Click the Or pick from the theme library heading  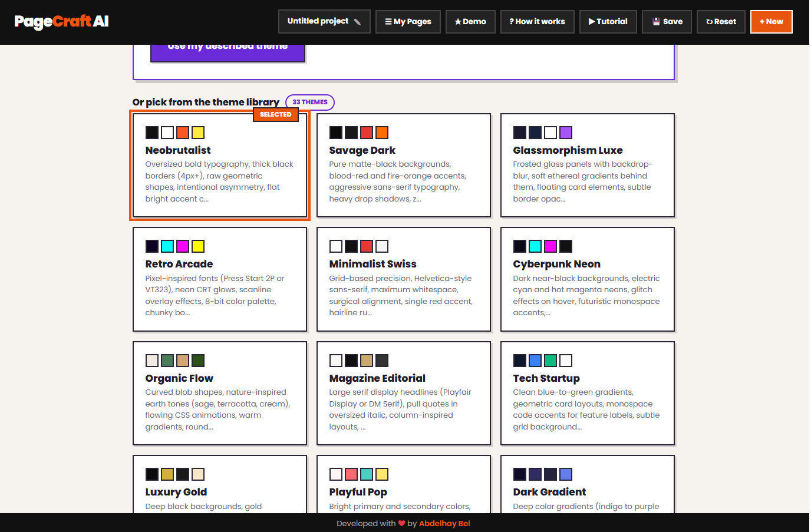click(206, 102)
